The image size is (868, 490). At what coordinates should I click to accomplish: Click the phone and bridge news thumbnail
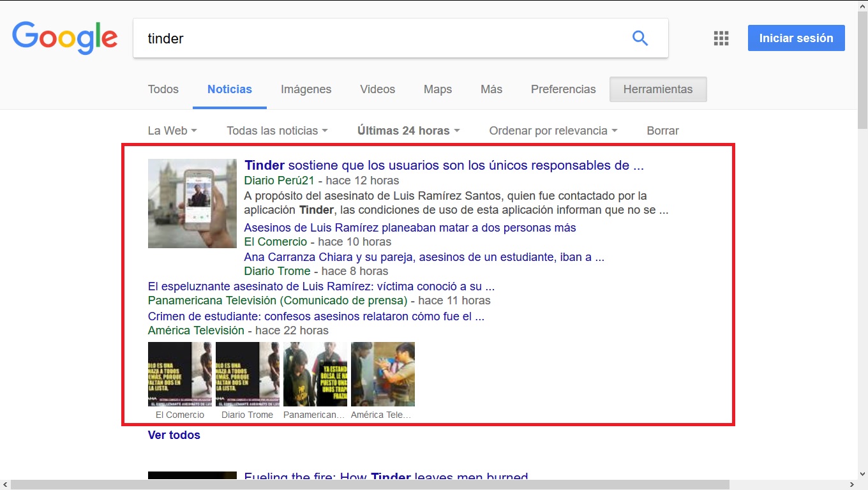click(x=192, y=204)
